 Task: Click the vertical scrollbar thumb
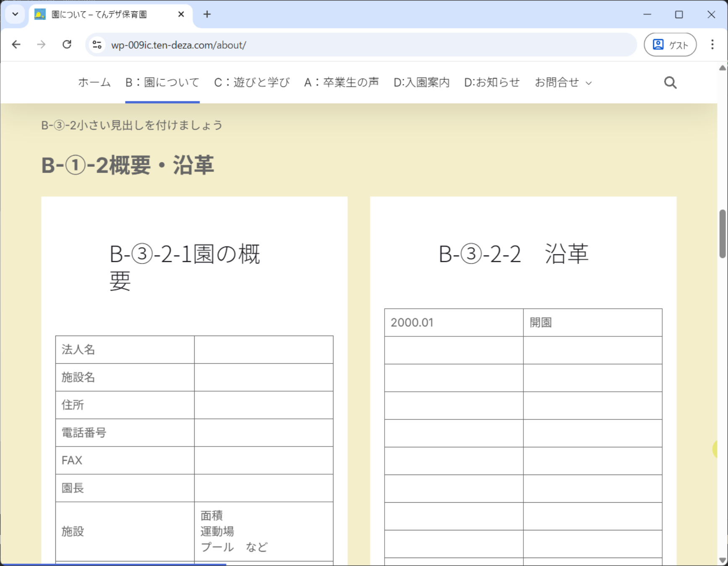722,233
